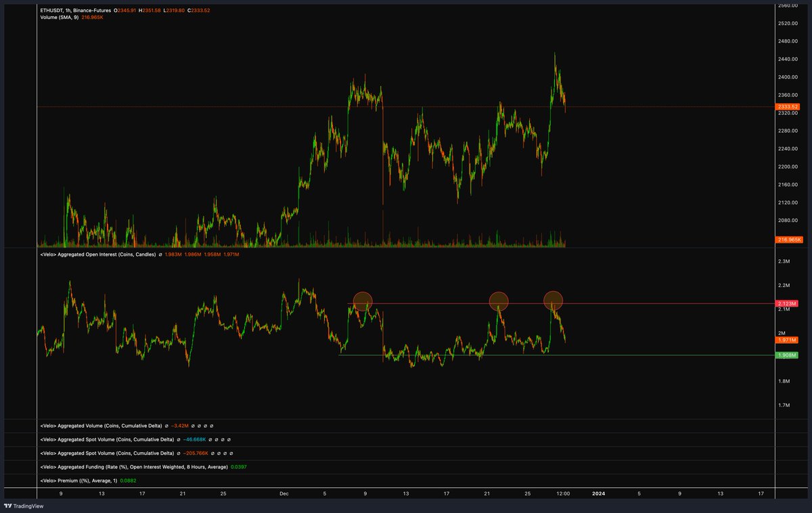The width and height of the screenshot is (812, 513).
Task: Click the 1.8M open interest axis label
Action: 784,382
